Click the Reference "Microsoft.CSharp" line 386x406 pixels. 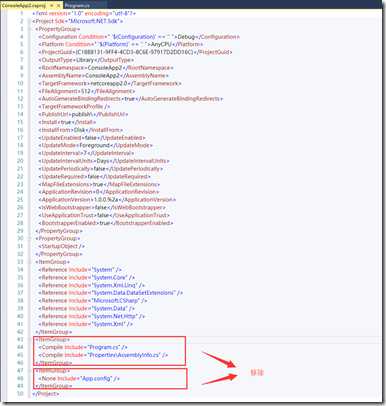93,301
